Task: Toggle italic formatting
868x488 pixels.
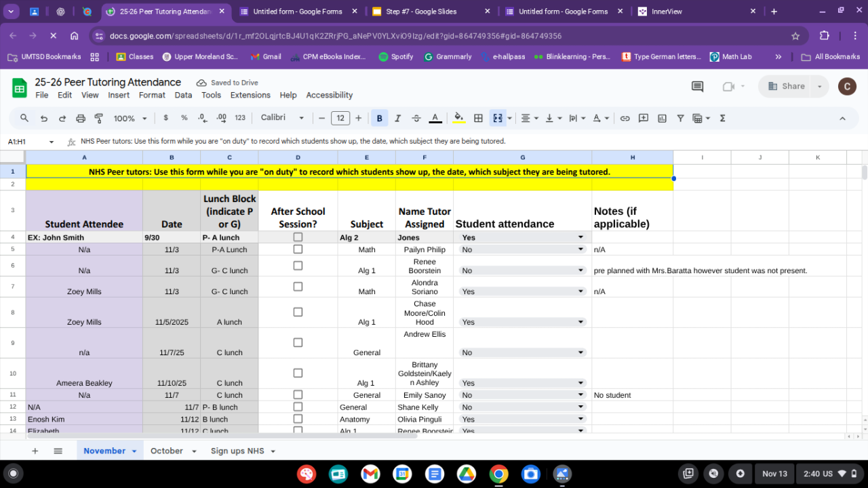Action: pos(398,118)
